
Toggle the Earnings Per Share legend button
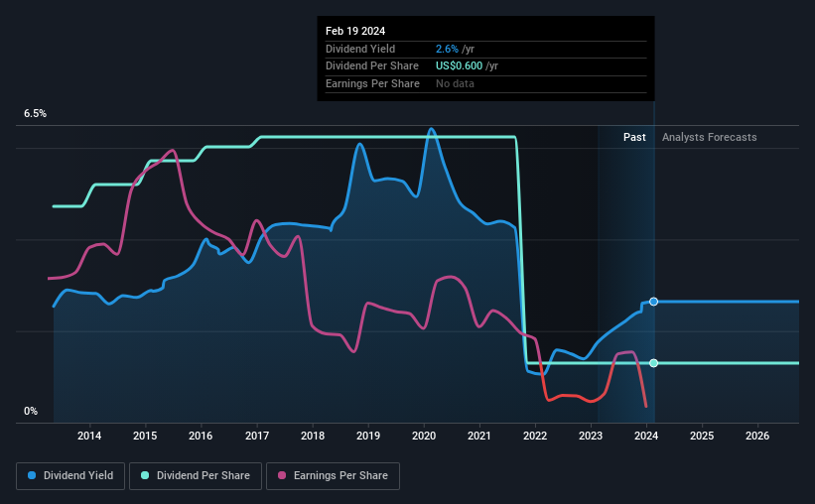click(x=333, y=476)
